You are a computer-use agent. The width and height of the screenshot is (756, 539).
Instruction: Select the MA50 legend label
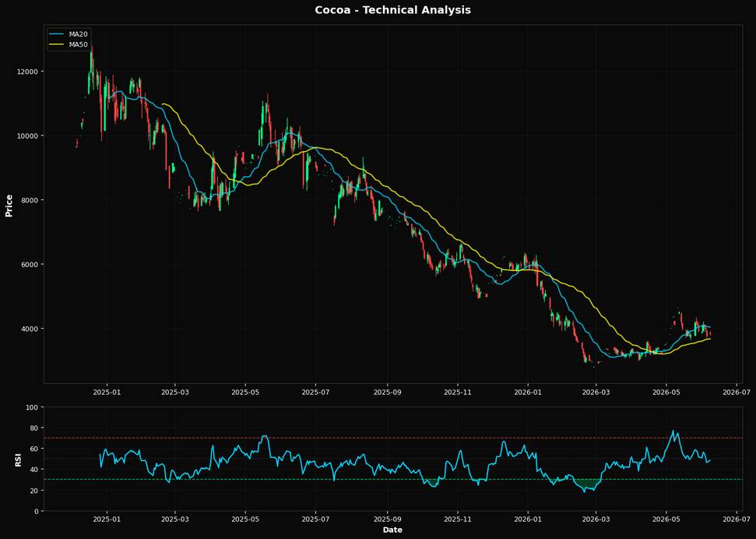pos(78,44)
